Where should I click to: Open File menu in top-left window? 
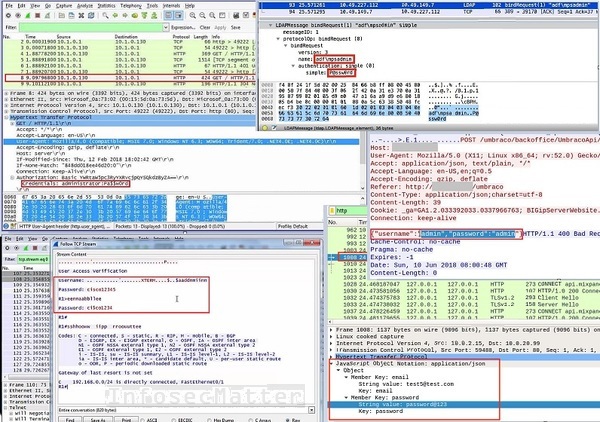pos(9,6)
